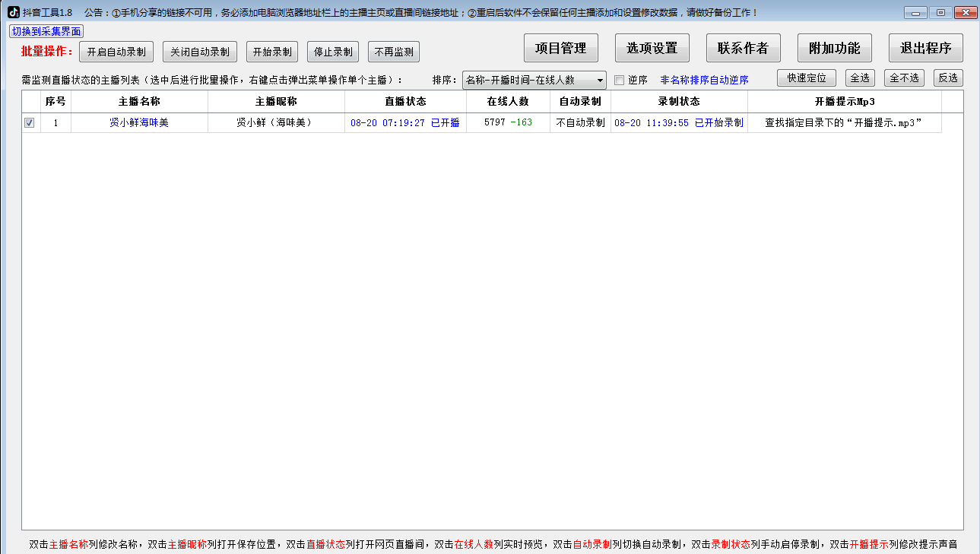Click 关闭自动录制 batch button

click(200, 52)
